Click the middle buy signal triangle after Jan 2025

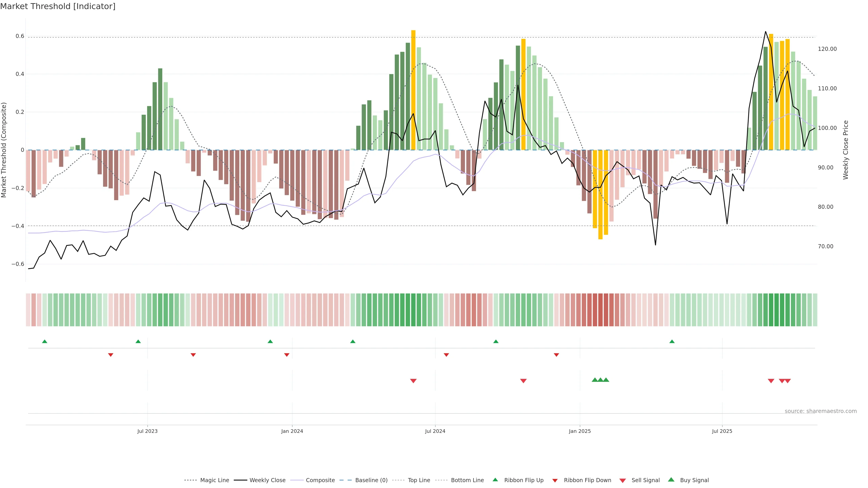600,380
